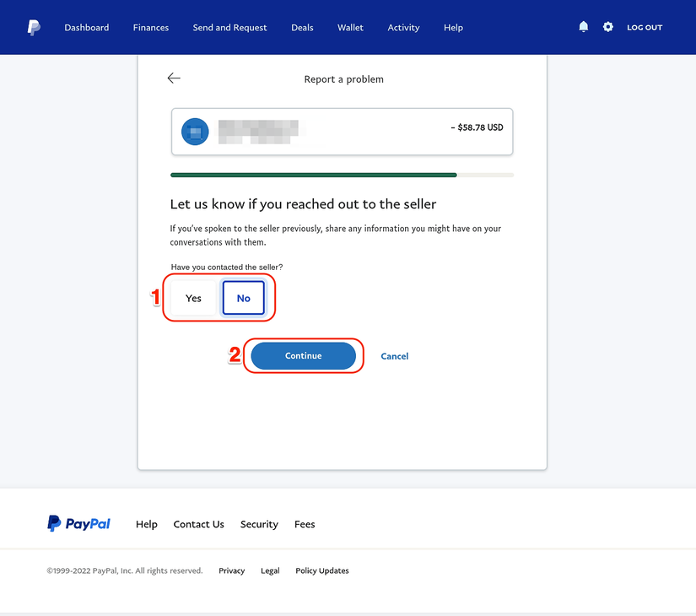Select Yes for having contacted the seller

click(x=192, y=297)
